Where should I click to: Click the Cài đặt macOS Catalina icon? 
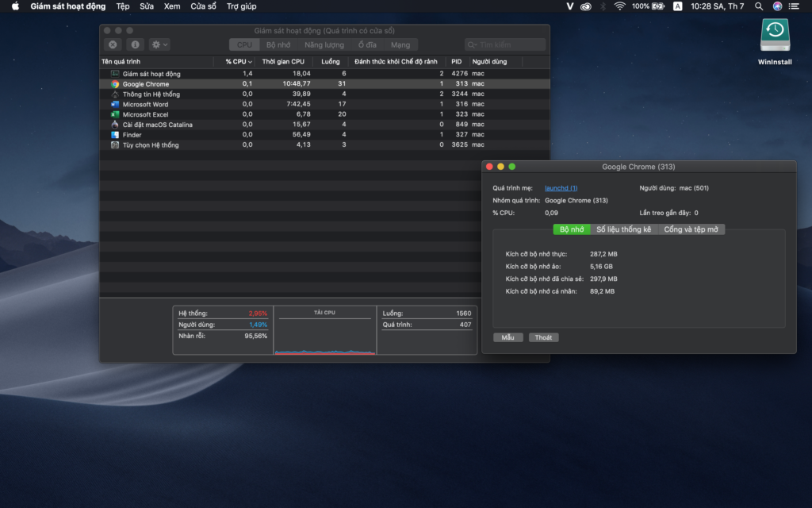115,125
